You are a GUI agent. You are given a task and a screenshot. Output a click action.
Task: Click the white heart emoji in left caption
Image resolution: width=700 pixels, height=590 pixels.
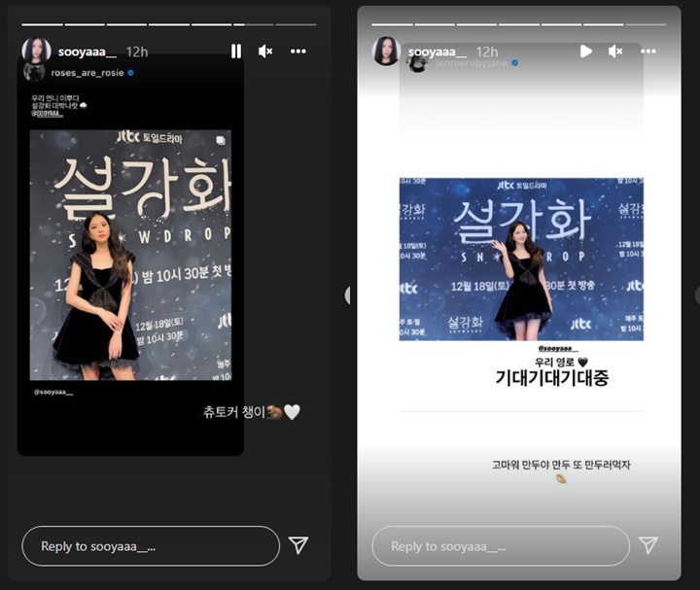(x=292, y=412)
